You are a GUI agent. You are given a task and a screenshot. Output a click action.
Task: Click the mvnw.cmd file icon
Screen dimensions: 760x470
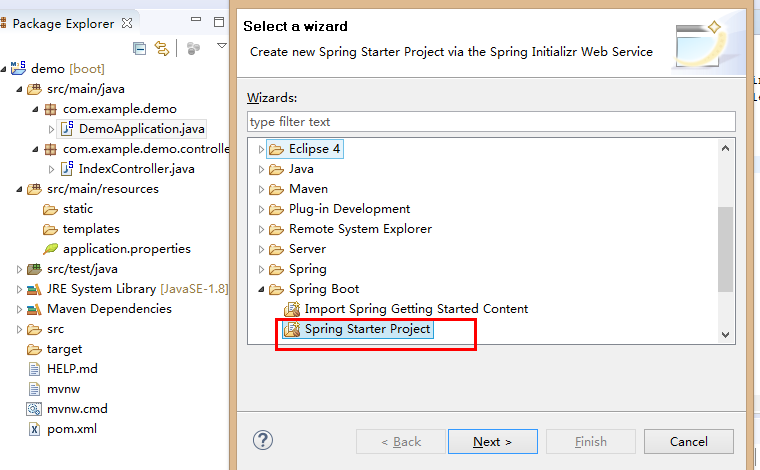[33, 409]
